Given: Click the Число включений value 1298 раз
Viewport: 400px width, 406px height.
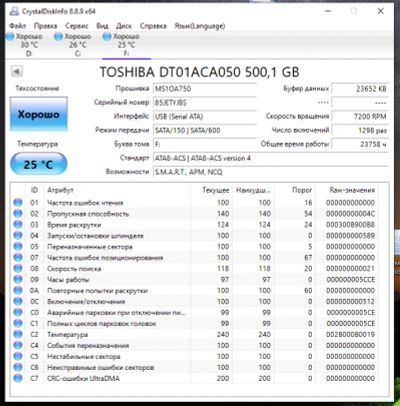Looking at the screenshot, I should pos(360,130).
